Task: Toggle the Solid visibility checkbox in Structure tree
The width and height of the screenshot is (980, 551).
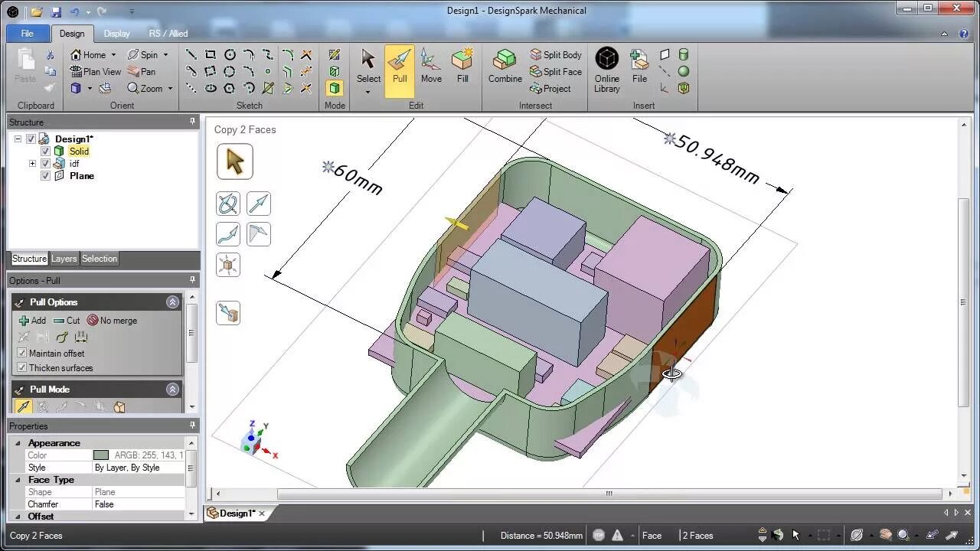Action: click(45, 151)
